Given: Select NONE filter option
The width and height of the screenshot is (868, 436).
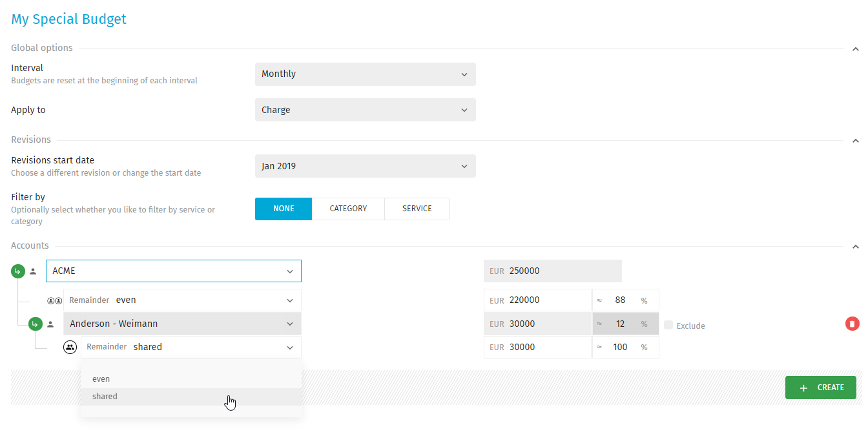Looking at the screenshot, I should click(x=284, y=209).
